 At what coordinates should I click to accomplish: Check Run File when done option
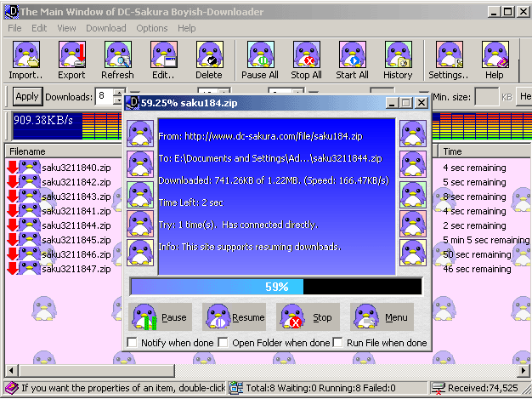click(x=338, y=342)
